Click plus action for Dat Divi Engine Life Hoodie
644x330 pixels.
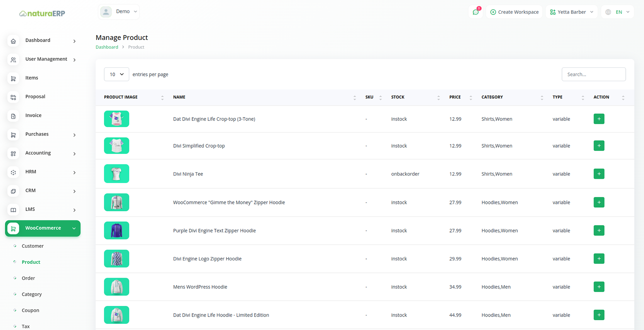point(599,315)
